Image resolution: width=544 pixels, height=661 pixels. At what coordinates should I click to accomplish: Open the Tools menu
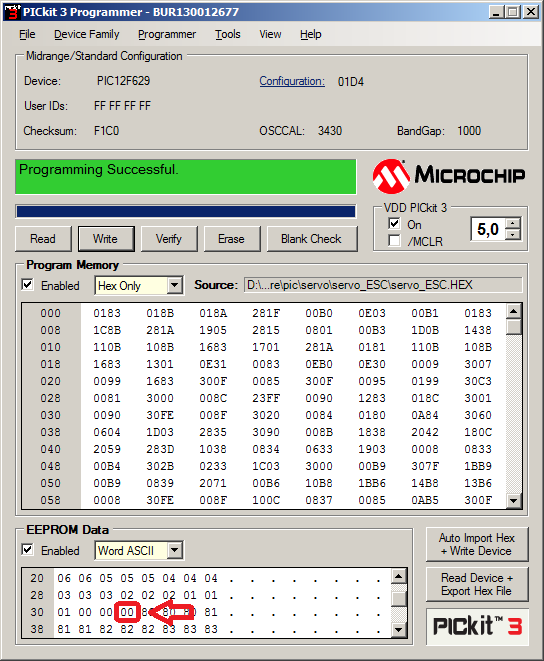coord(228,34)
